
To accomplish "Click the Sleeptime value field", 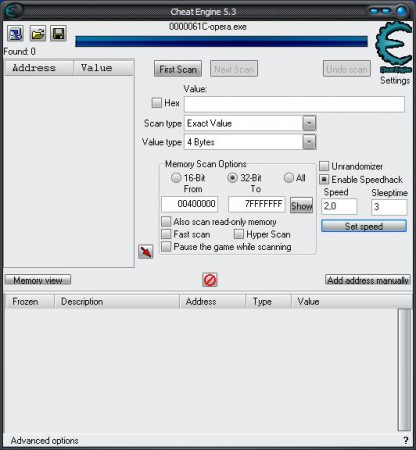I will tap(389, 207).
